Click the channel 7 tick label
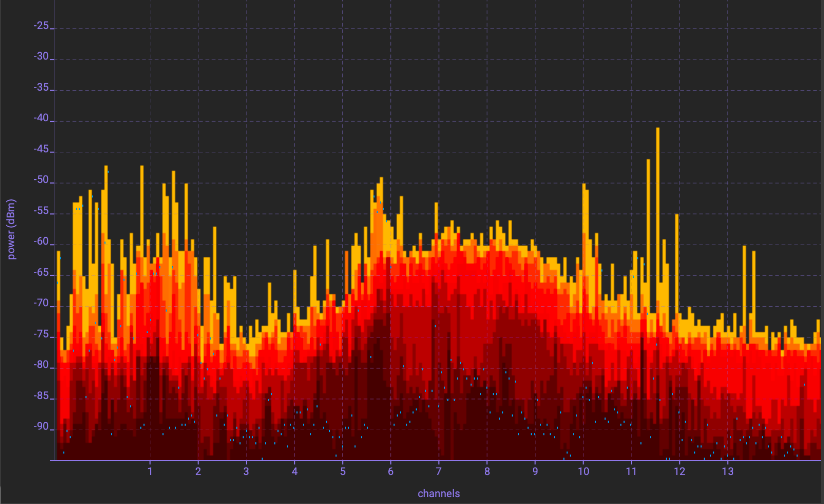This screenshot has width=824, height=504. pos(438,471)
